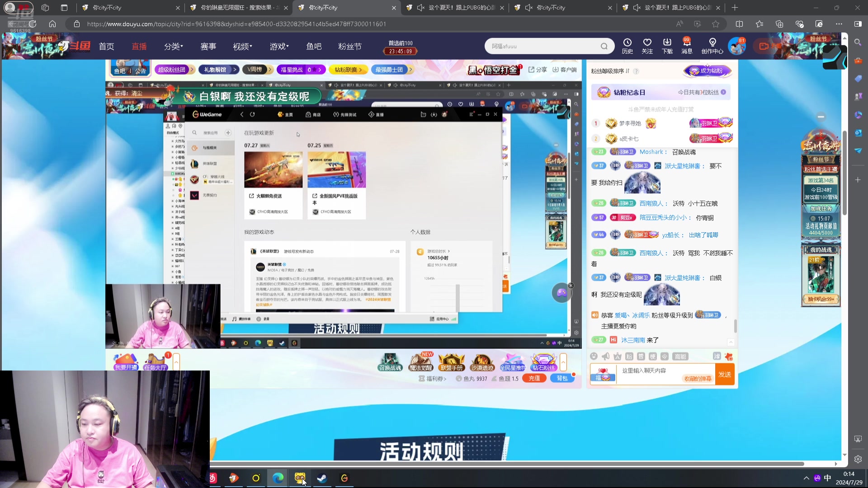
Task: Open the 任务大厅 task hall icon
Action: (x=156, y=362)
